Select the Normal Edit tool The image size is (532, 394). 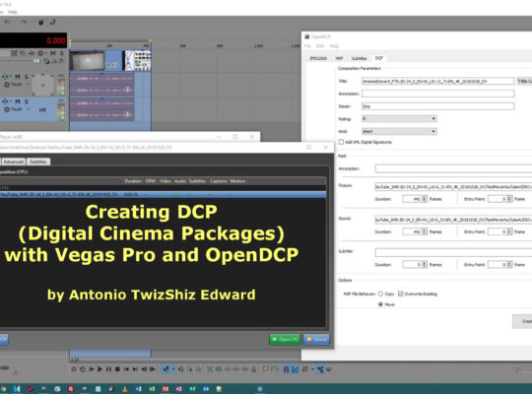166,369
